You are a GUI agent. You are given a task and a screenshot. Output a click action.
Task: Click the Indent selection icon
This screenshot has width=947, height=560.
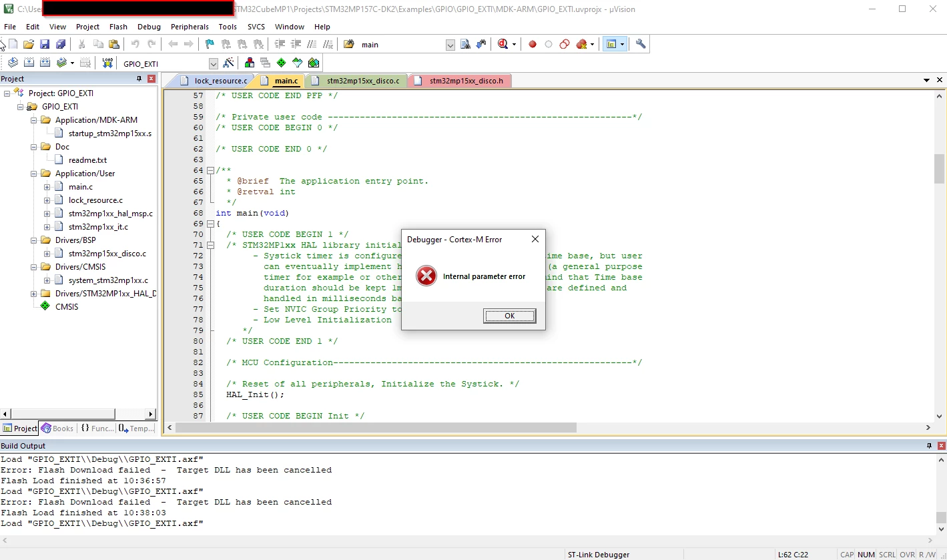[x=280, y=44]
